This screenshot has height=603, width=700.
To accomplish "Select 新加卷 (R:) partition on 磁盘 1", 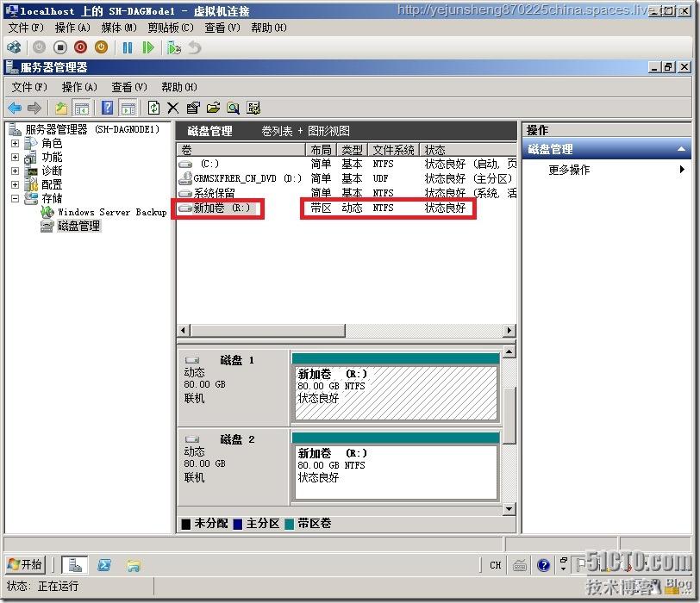I will tap(396, 388).
